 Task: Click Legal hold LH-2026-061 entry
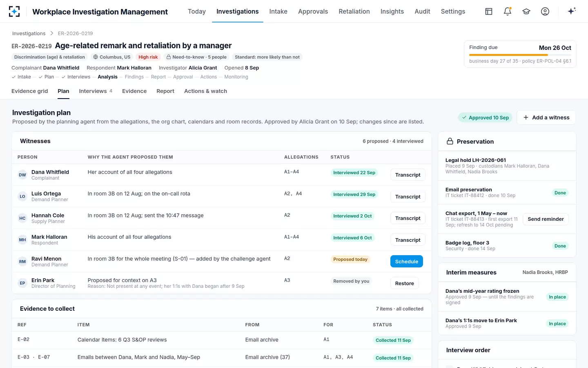[x=507, y=166]
